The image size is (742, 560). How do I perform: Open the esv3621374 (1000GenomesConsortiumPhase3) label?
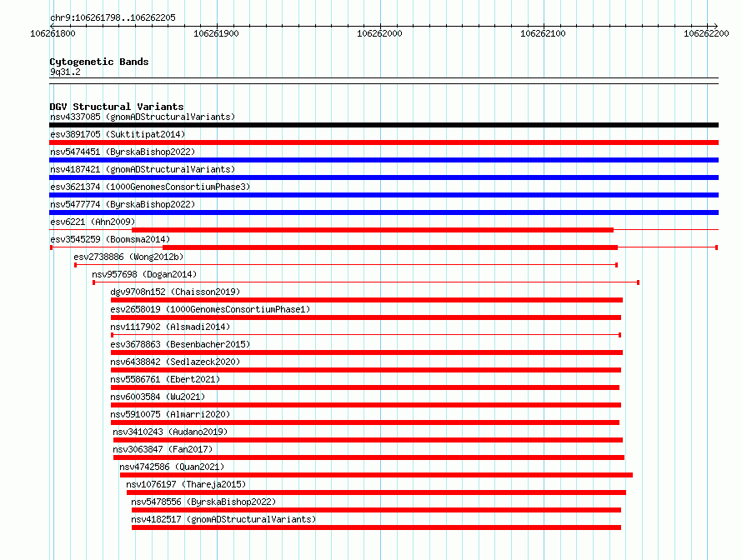click(150, 187)
